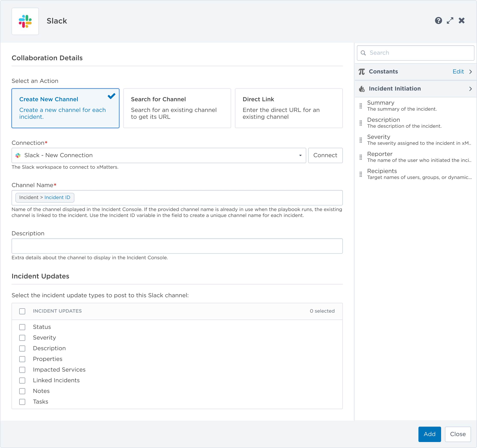Enable the Severity update checkbox
This screenshot has width=477, height=448.
click(x=22, y=338)
